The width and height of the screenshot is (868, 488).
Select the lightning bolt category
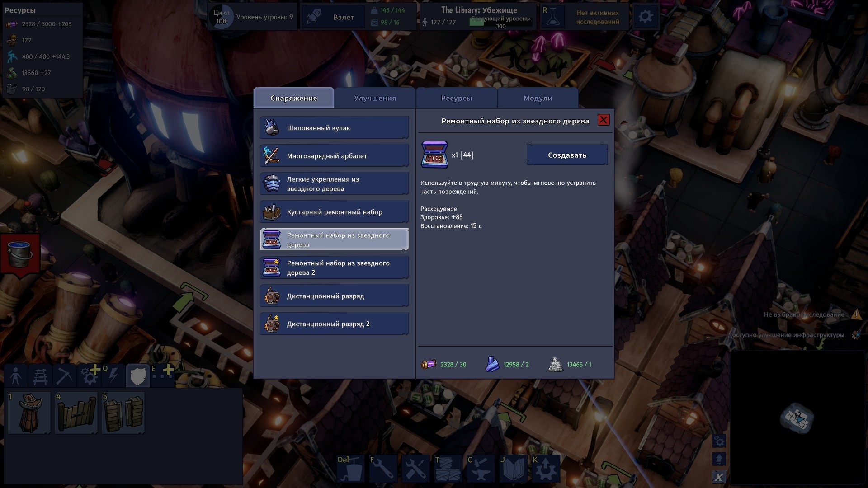point(113,376)
